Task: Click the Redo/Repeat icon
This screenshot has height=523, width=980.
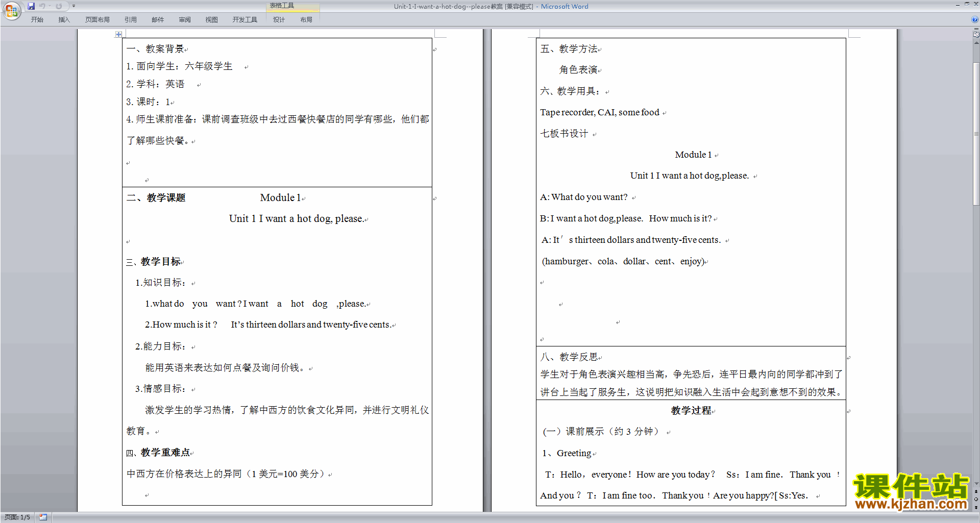Action: coord(59,6)
